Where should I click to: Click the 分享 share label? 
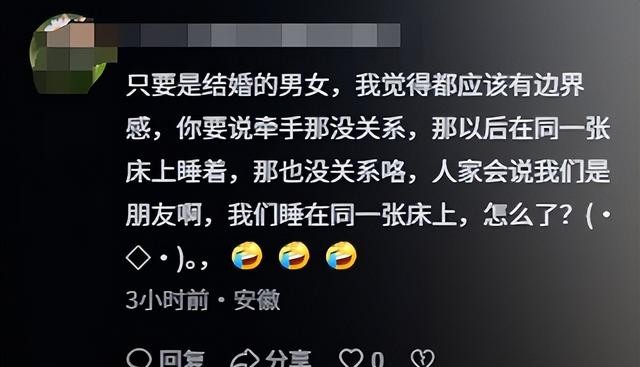coord(288,359)
